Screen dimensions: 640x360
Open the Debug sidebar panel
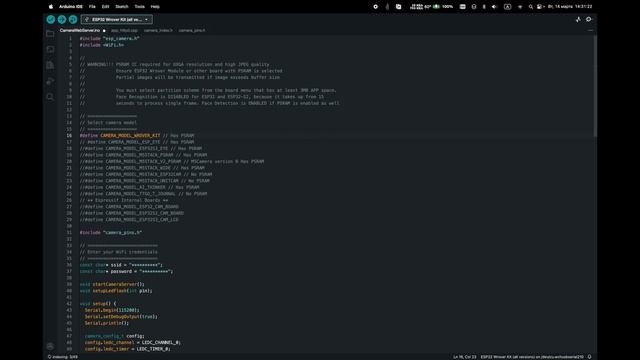(x=50, y=81)
